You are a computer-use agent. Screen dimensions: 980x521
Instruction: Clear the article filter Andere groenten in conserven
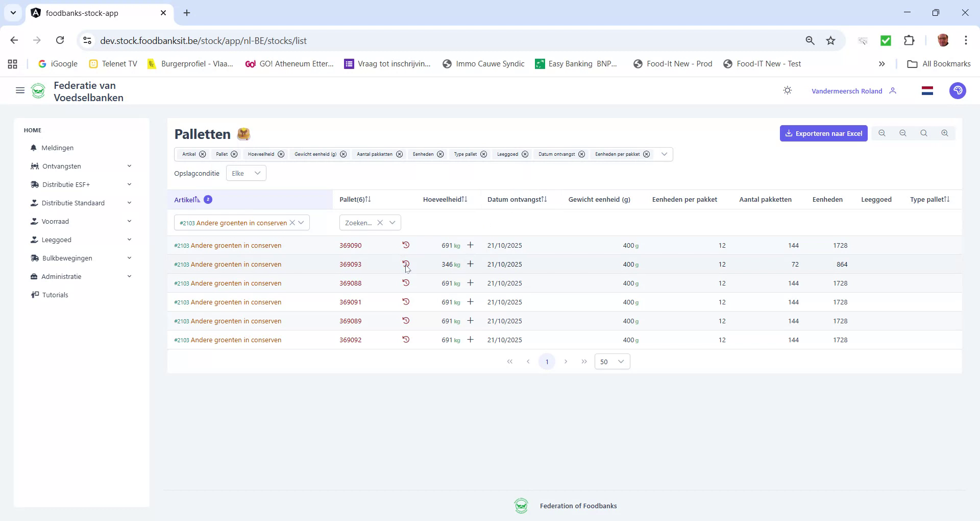(x=292, y=222)
